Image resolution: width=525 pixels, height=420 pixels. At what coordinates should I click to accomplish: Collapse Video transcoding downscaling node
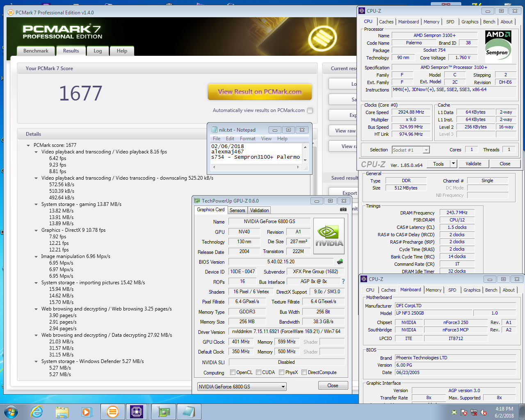[36, 178]
